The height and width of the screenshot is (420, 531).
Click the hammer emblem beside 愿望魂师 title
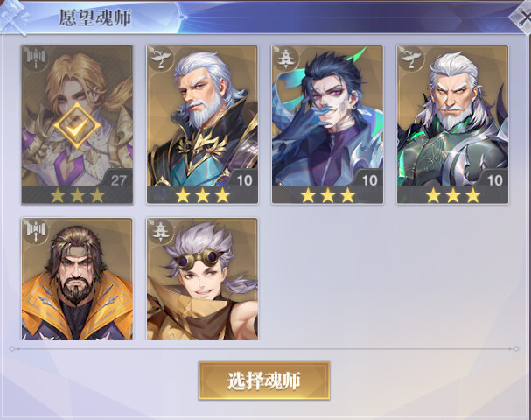pos(13,17)
